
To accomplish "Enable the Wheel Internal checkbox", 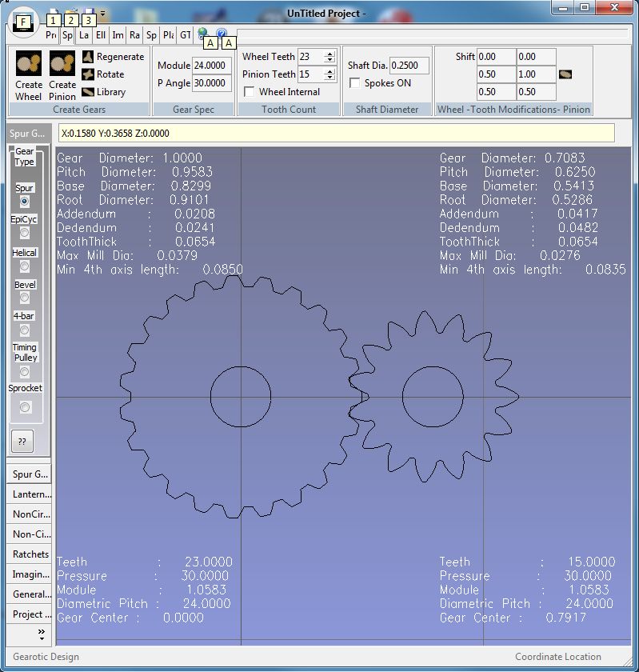I will [249, 92].
